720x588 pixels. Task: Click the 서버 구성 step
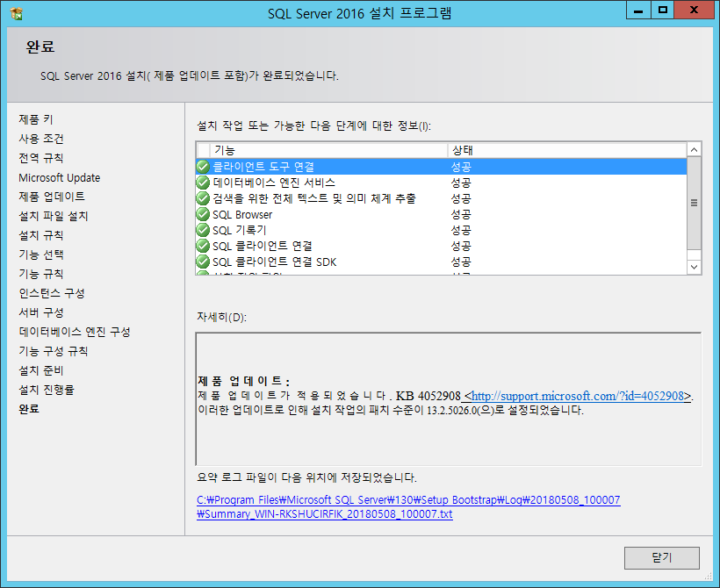41,312
